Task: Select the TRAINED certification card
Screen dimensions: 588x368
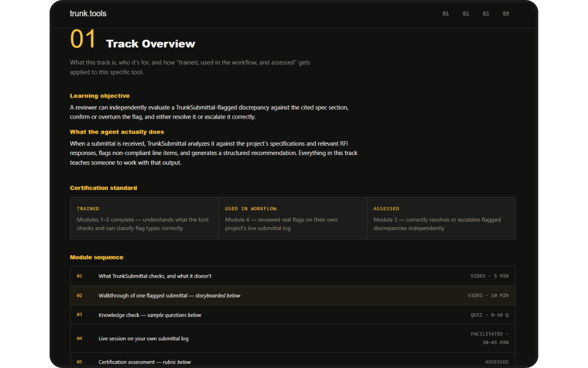Action: coord(144,218)
